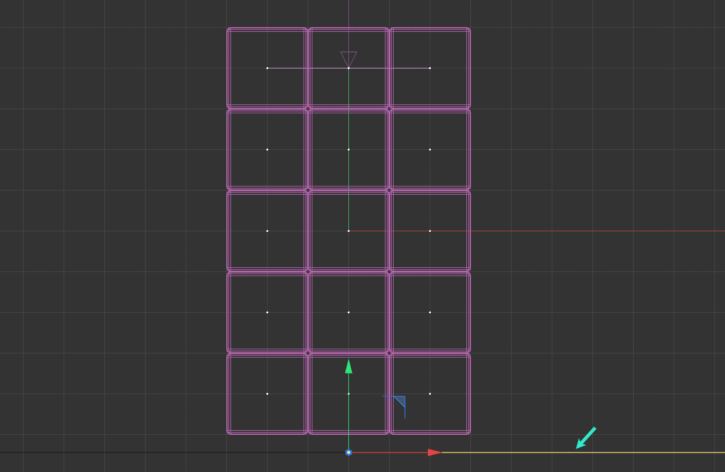Click the origin dot of the bottom-left tile

267,394
